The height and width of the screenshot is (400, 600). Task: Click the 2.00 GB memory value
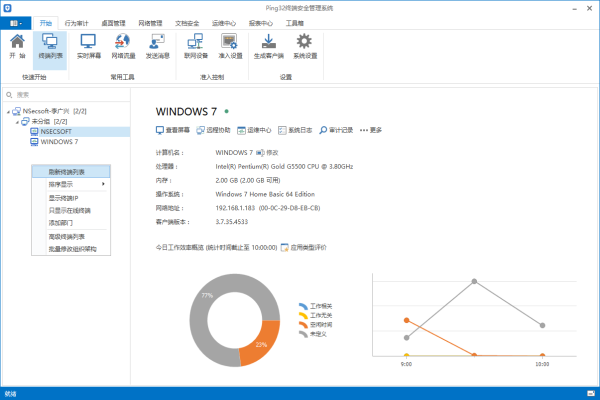coord(248,180)
